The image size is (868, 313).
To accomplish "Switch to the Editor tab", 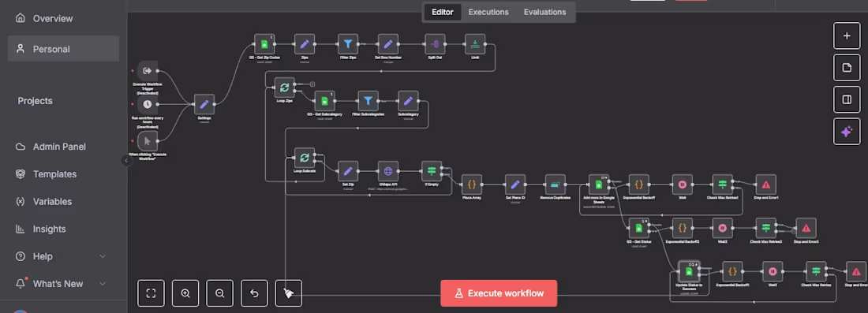I will 443,12.
